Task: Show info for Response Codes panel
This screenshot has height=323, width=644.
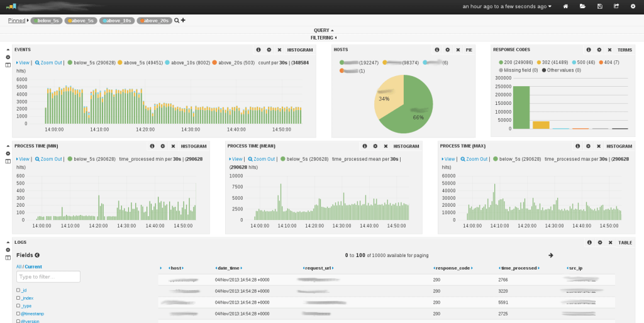Action: 588,49
